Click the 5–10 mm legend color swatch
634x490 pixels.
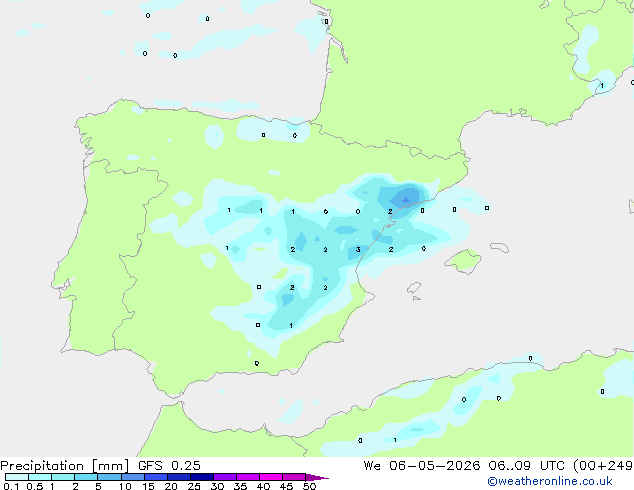[x=109, y=477]
